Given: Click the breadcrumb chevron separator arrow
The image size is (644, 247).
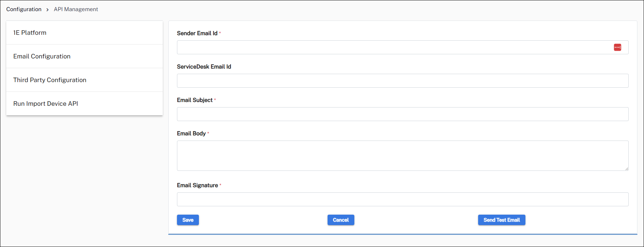Looking at the screenshot, I should (x=48, y=9).
